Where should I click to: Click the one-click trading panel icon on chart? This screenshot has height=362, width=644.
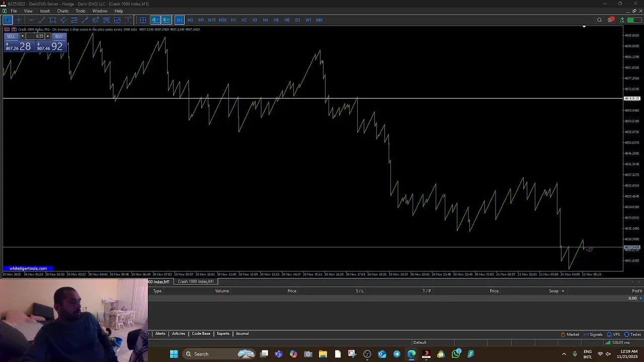pos(7,29)
